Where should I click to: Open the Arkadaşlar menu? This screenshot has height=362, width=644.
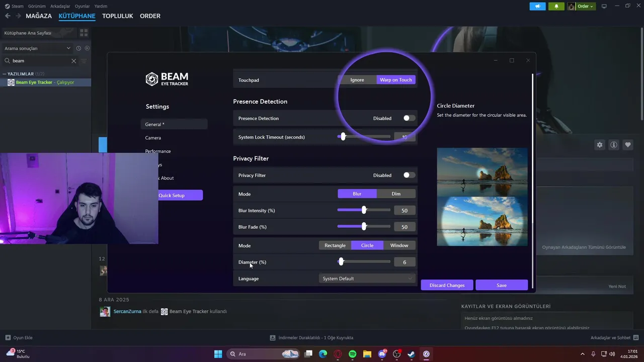click(x=61, y=6)
